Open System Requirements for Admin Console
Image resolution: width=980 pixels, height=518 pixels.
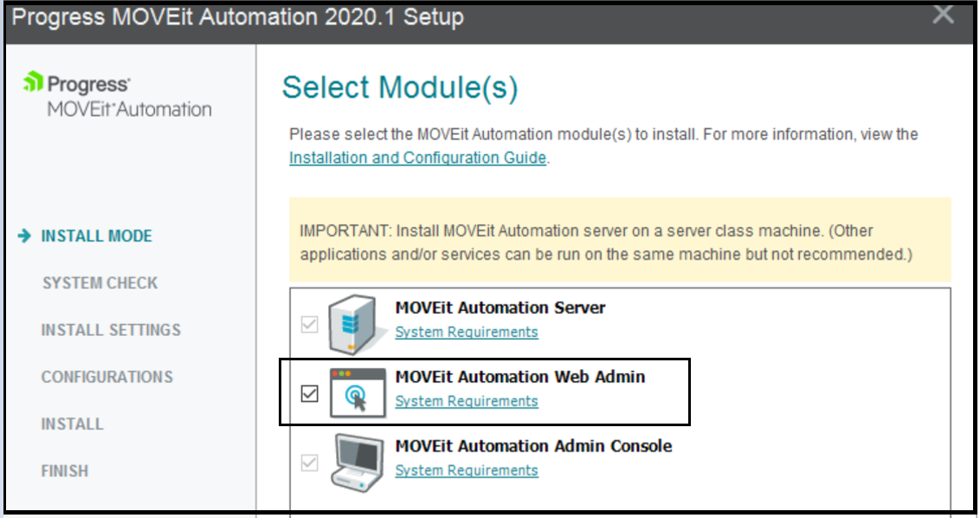tap(467, 471)
